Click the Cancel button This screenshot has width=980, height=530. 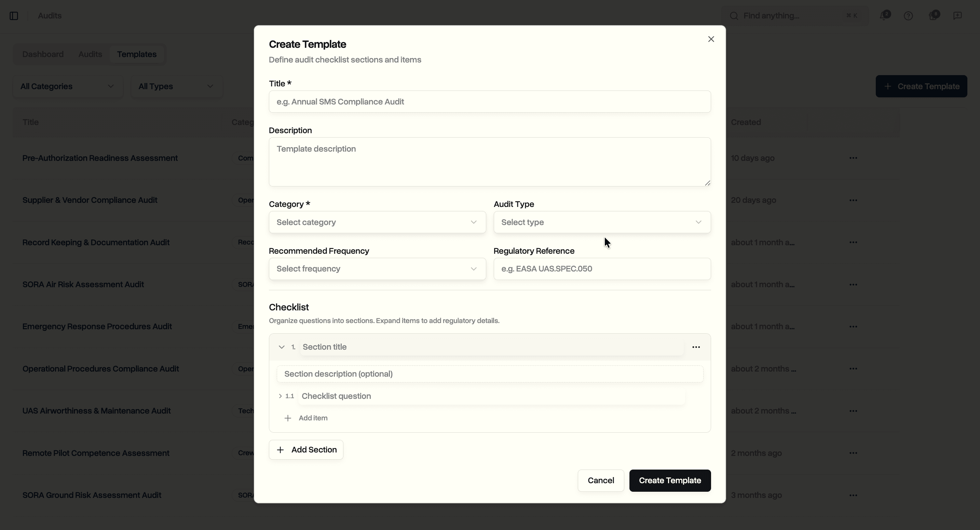click(601, 480)
